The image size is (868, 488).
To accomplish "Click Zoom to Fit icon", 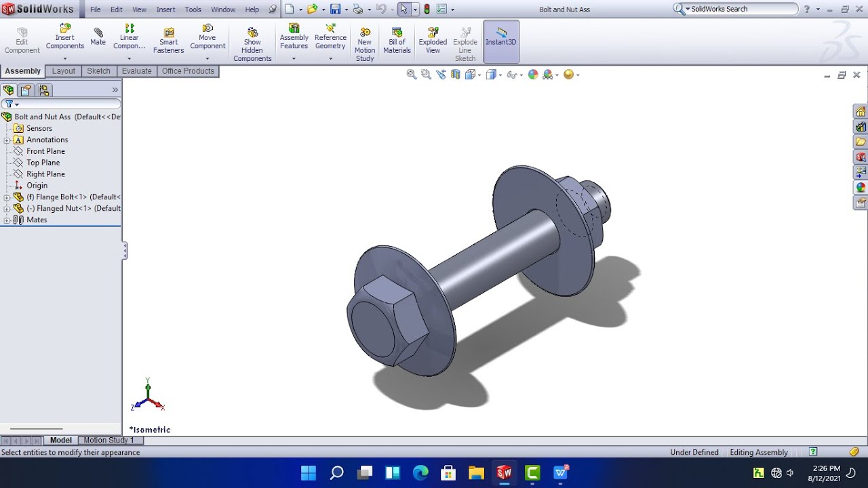I will [412, 75].
